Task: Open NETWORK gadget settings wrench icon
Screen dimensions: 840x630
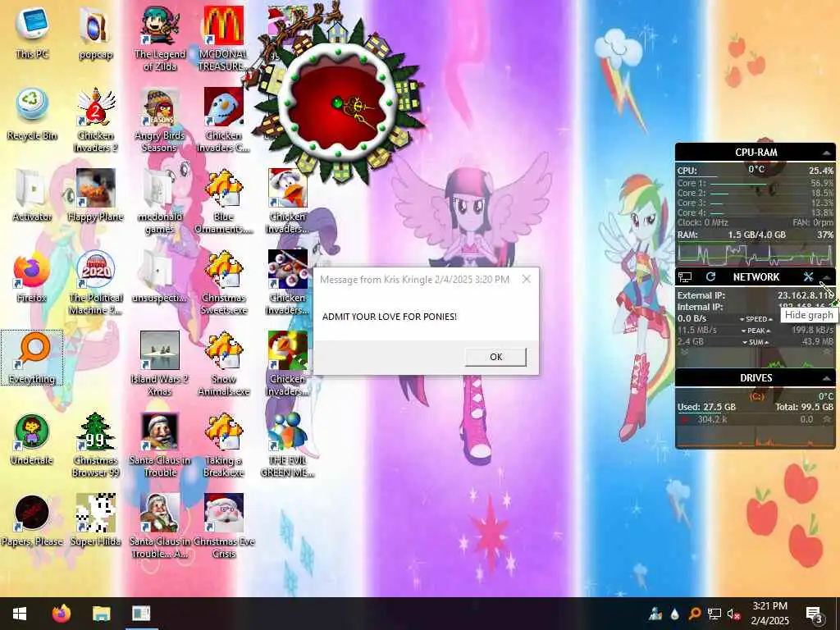Action: point(808,277)
